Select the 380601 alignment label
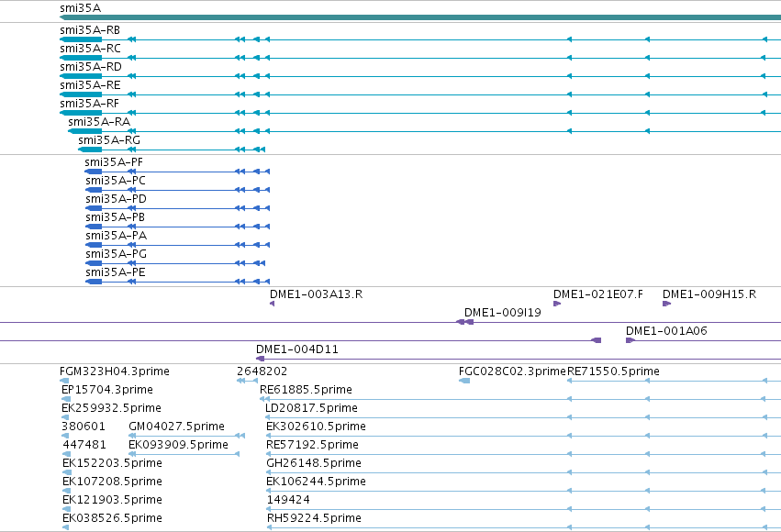The width and height of the screenshot is (781, 532). pyautogui.click(x=84, y=427)
